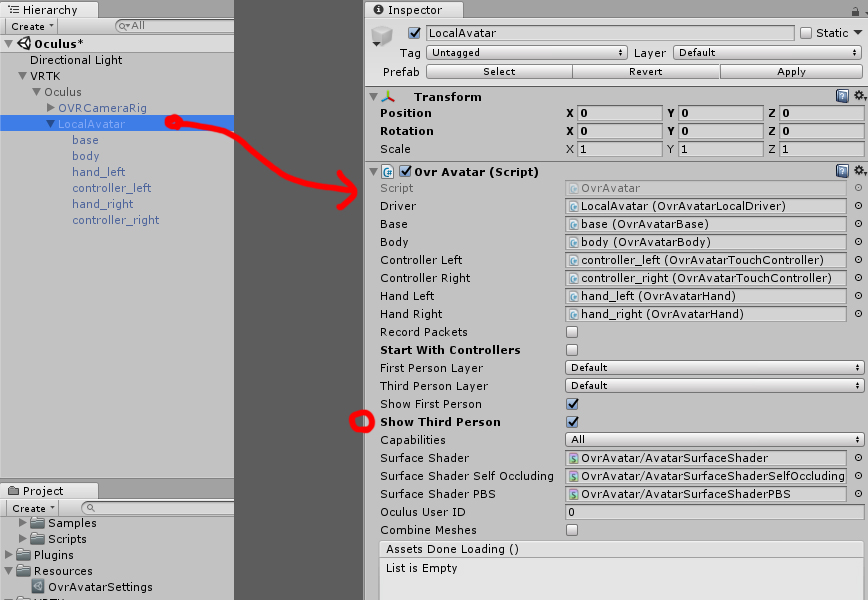Select Directional Light in the Hierarchy

click(x=76, y=60)
